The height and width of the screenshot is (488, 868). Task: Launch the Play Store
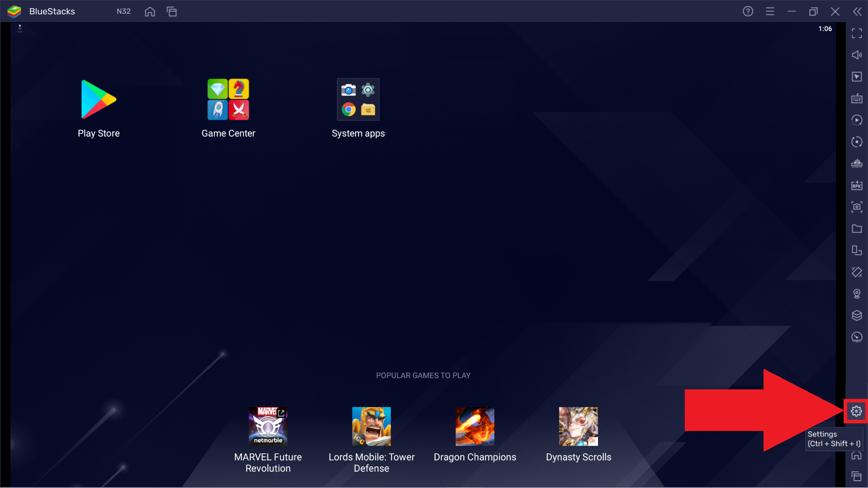tap(99, 99)
